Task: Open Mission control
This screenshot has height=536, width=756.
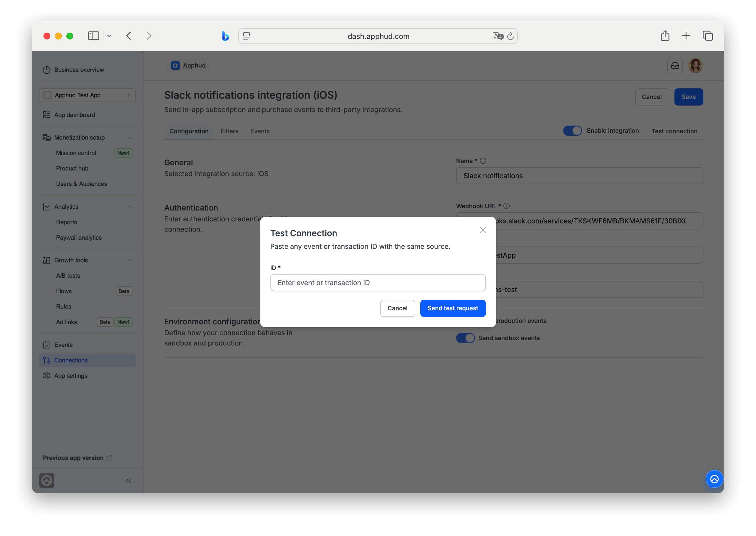Action: click(x=76, y=153)
